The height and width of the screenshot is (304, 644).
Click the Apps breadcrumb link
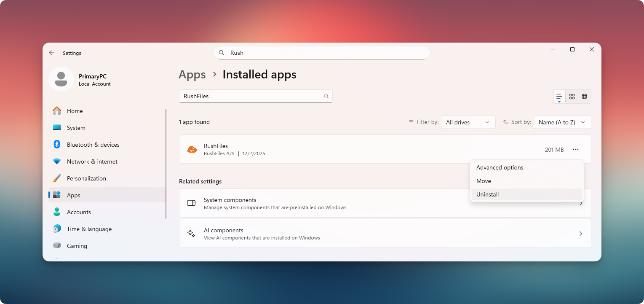[192, 75]
